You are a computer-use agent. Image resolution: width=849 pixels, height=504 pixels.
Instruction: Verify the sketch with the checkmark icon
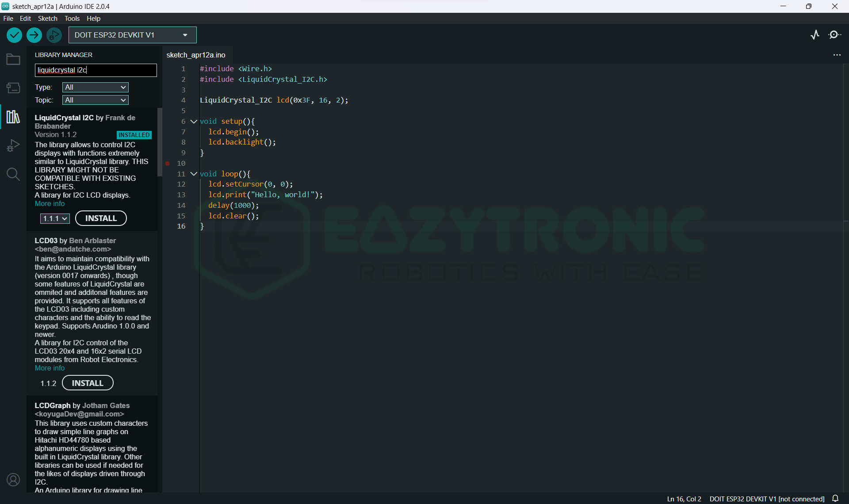coord(14,35)
